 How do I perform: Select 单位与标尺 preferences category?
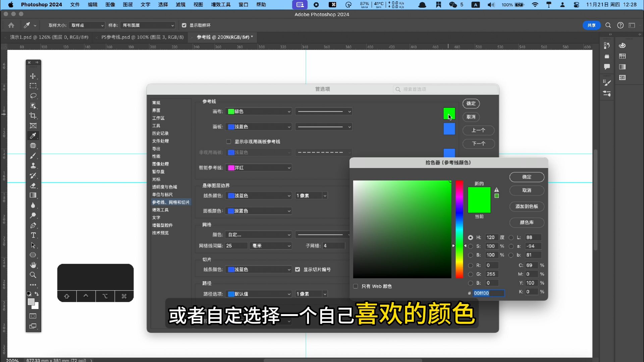(x=162, y=194)
